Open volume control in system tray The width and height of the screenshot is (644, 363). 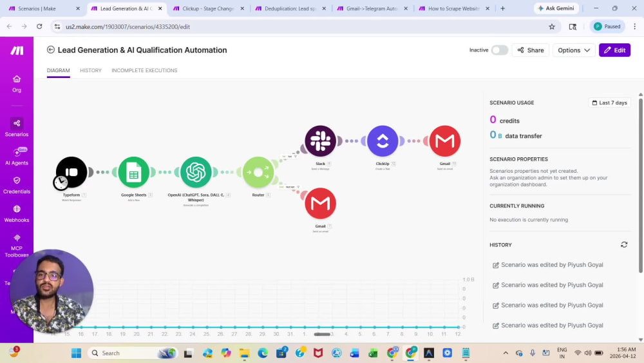click(588, 353)
